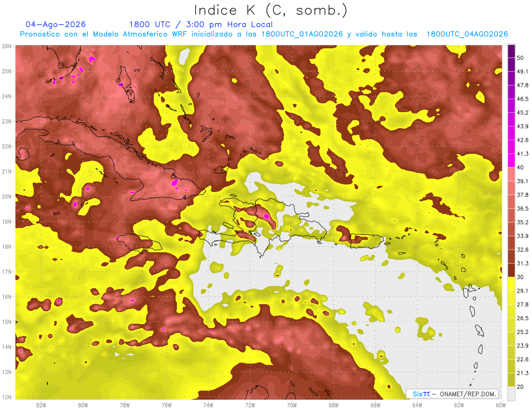The height and width of the screenshot is (411, 532).
Task: Click the '26N' latitude label
Action: (x=6, y=46)
